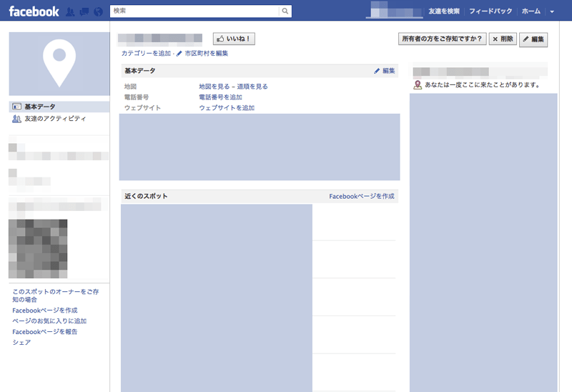Focus the 検索 search field
This screenshot has width=572, height=392.
194,11
